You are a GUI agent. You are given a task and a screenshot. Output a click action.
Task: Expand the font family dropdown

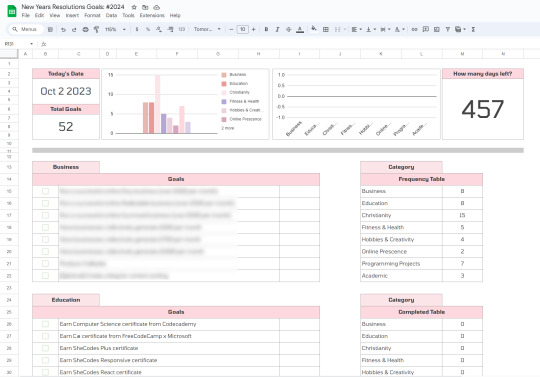pyautogui.click(x=207, y=30)
